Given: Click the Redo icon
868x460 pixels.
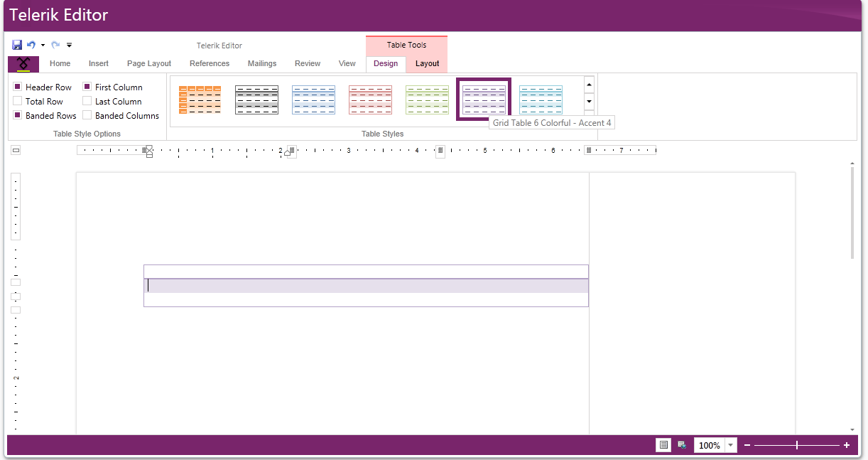Looking at the screenshot, I should point(55,44).
